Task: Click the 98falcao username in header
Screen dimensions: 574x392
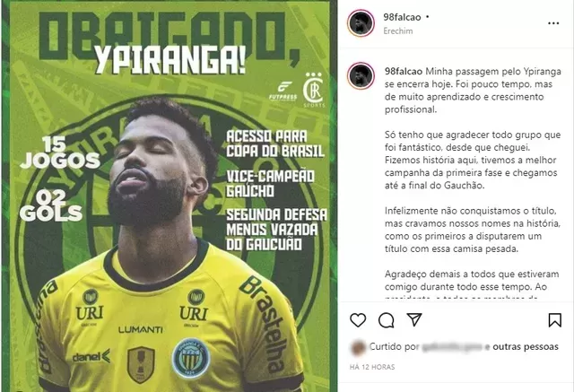Action: [x=402, y=17]
